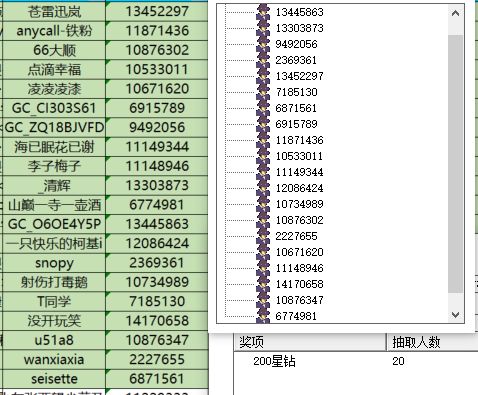478x395 pixels.
Task: Click the avatar icon beside 2369361
Action: pyautogui.click(x=263, y=60)
